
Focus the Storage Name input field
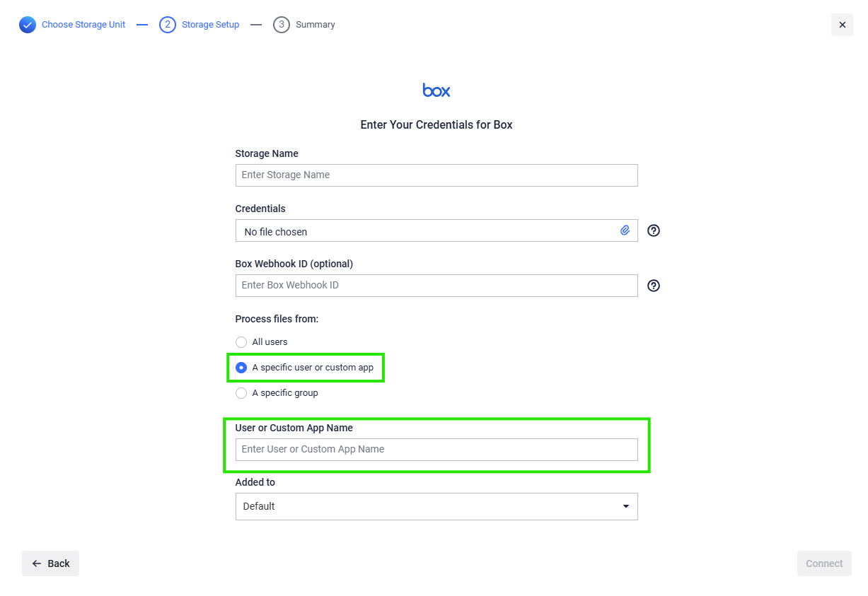coord(436,175)
